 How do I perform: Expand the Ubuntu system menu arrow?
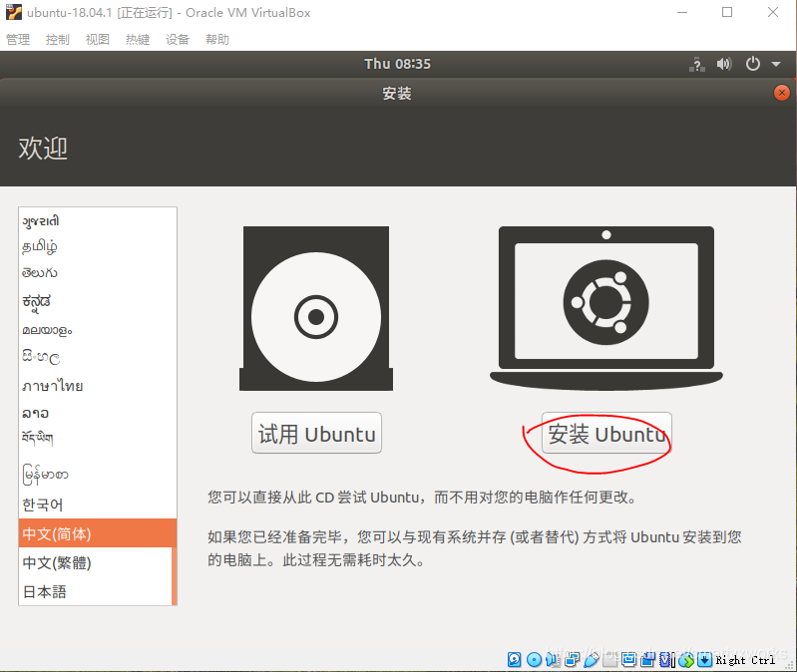(776, 65)
